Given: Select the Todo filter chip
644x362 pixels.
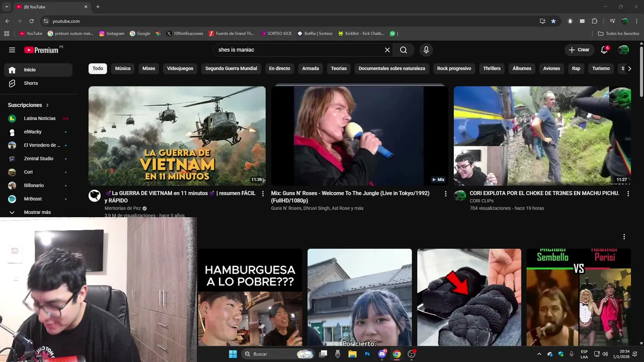Looking at the screenshot, I should coord(98,68).
